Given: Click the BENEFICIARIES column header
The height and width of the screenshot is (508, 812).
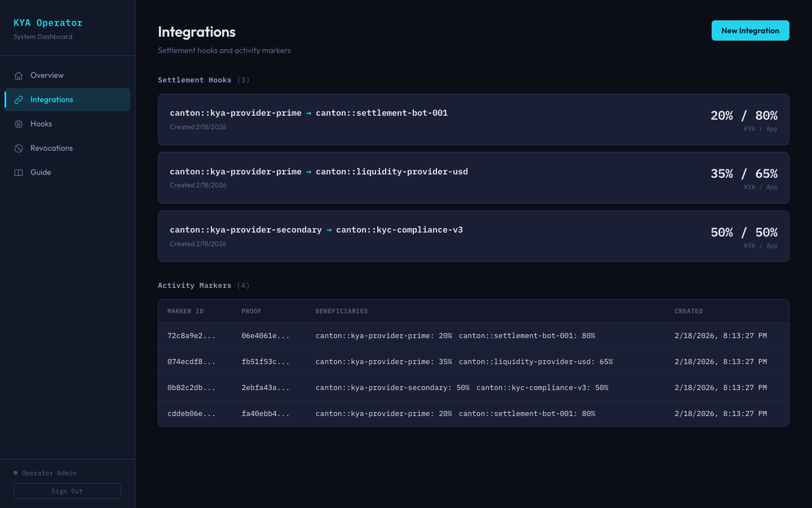Looking at the screenshot, I should click(x=342, y=311).
